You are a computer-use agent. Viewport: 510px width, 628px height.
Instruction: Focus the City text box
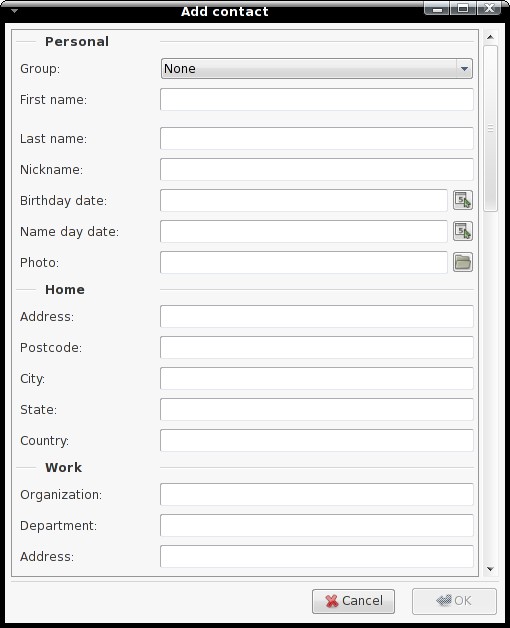click(316, 378)
